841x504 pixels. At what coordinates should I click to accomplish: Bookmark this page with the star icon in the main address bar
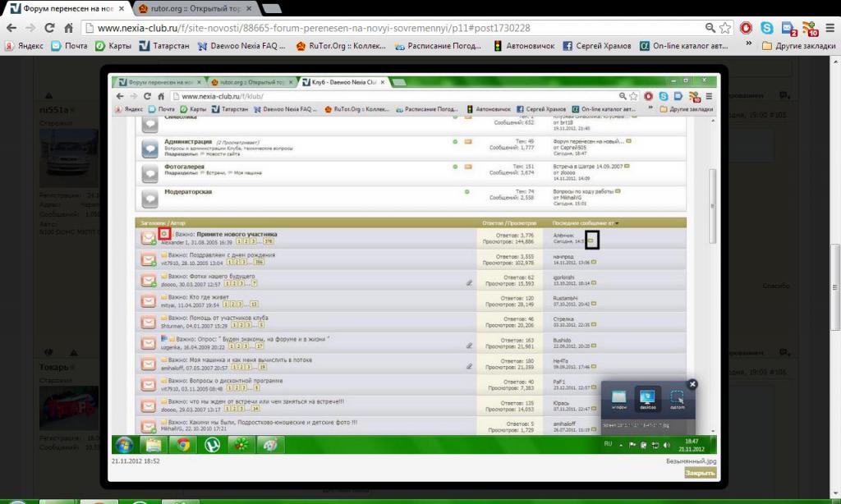[x=725, y=28]
